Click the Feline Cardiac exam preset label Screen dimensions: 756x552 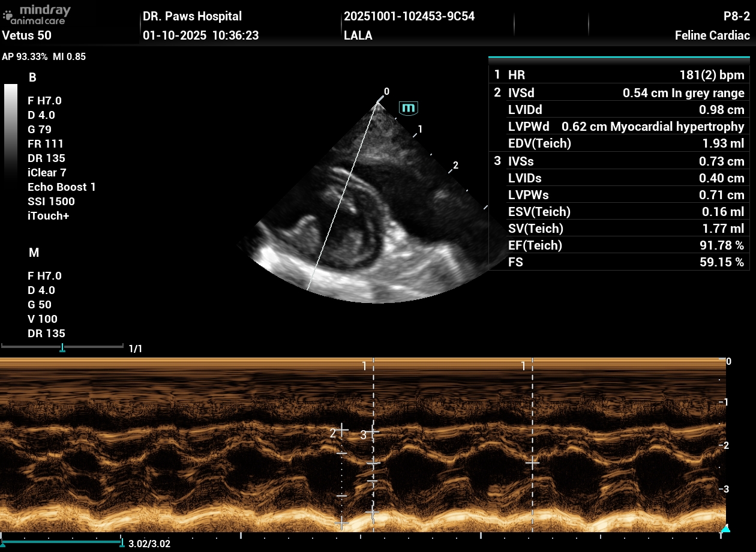(712, 35)
